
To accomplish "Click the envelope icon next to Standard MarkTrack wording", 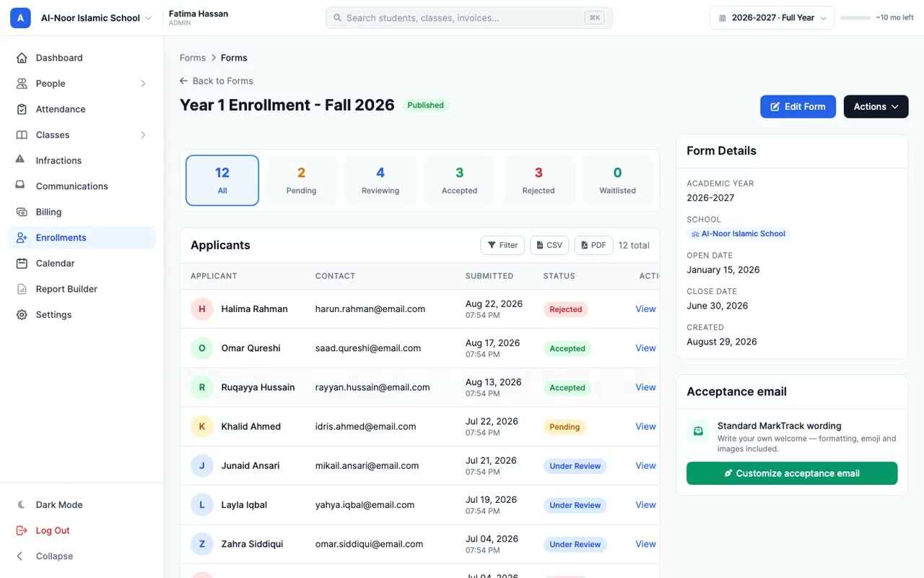I will pos(698,431).
